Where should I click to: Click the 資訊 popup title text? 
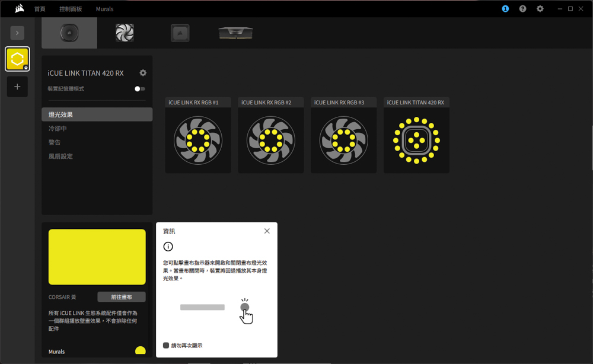169,231
